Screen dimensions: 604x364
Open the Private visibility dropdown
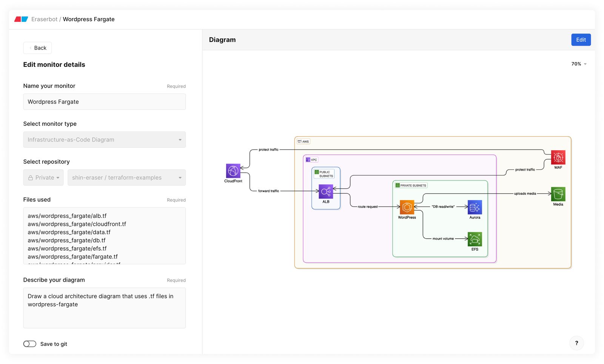coord(43,177)
